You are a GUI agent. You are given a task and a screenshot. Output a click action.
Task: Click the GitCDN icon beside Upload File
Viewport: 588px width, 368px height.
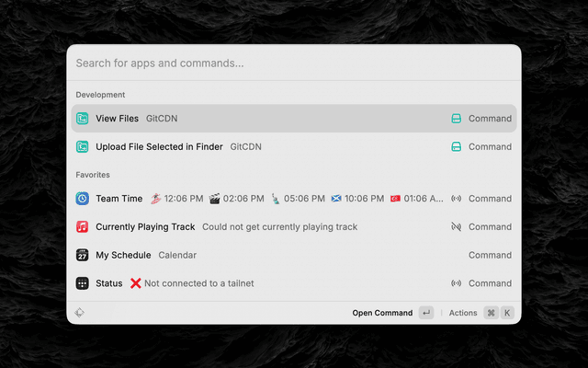83,146
